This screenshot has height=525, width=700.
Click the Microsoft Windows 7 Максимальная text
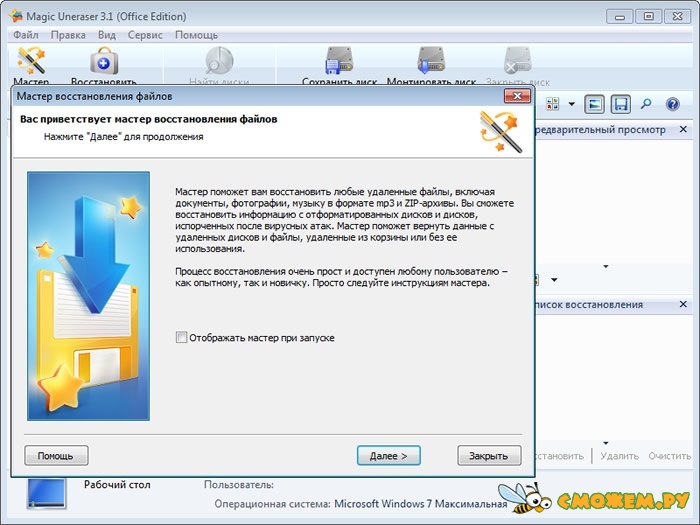[421, 504]
